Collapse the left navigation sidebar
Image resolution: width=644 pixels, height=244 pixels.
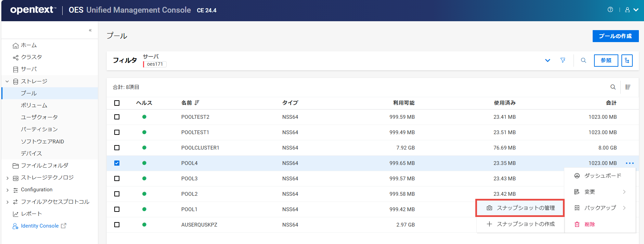coord(90,30)
